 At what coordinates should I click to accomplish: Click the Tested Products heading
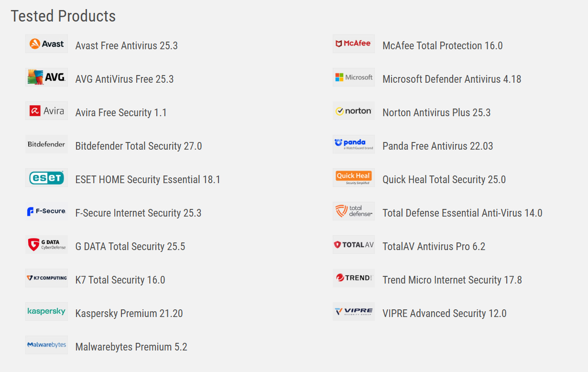[x=63, y=16]
